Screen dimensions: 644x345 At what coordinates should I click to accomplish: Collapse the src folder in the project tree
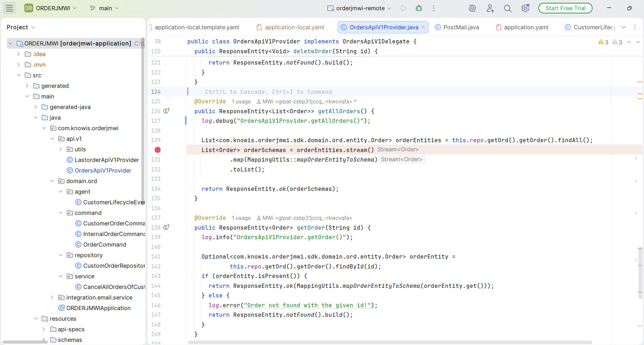[18, 75]
